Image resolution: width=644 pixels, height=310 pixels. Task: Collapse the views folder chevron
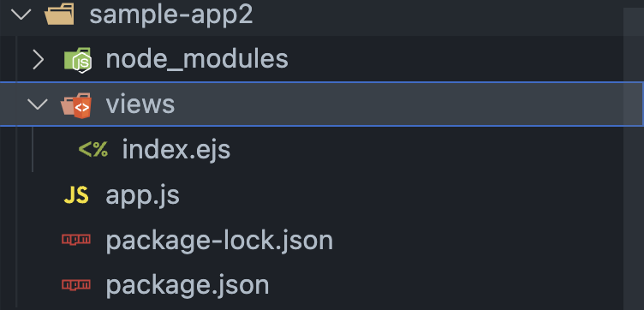pyautogui.click(x=38, y=104)
